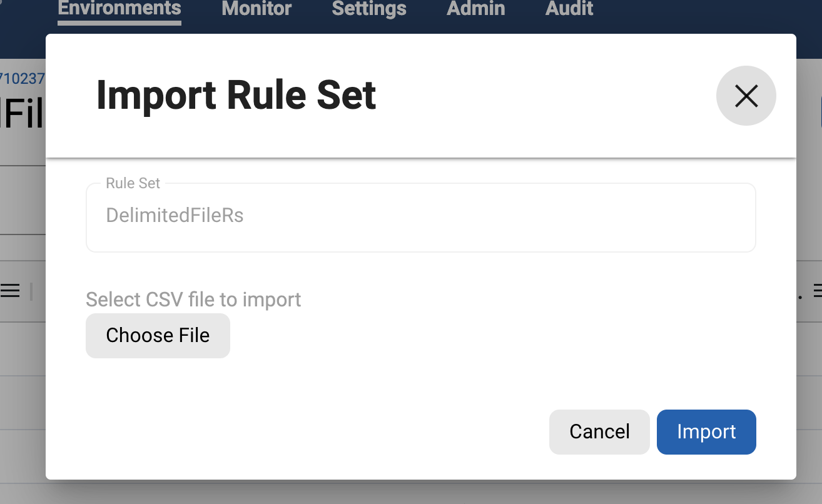The image size is (822, 504).
Task: Click the vertical column separator beside left hamburger
Action: pos(31,291)
